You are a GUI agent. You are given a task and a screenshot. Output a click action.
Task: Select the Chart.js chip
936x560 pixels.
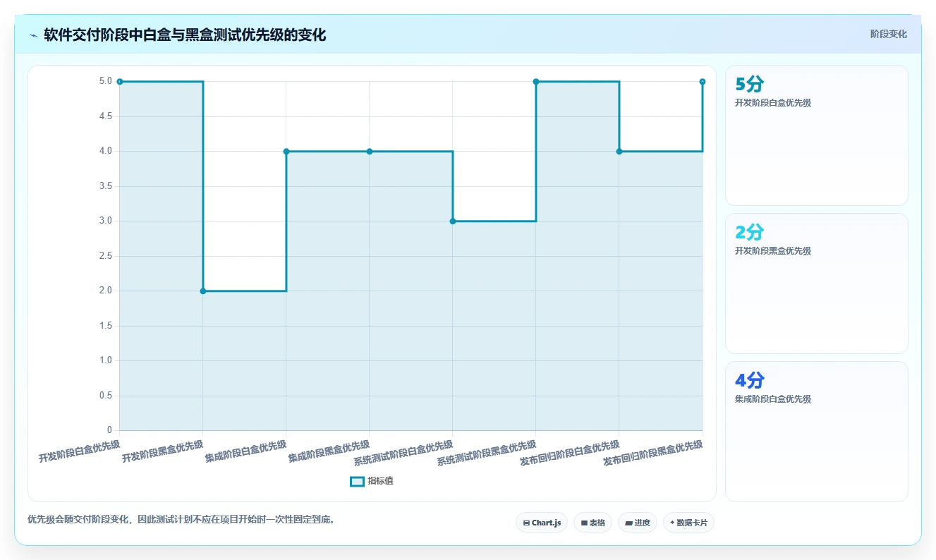tap(542, 523)
